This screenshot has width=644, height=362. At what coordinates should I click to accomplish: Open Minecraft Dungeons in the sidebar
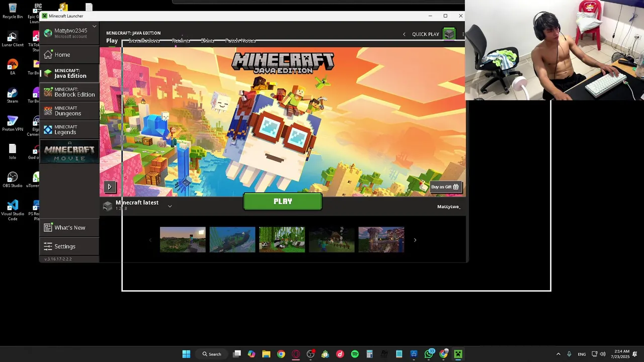tap(69, 111)
